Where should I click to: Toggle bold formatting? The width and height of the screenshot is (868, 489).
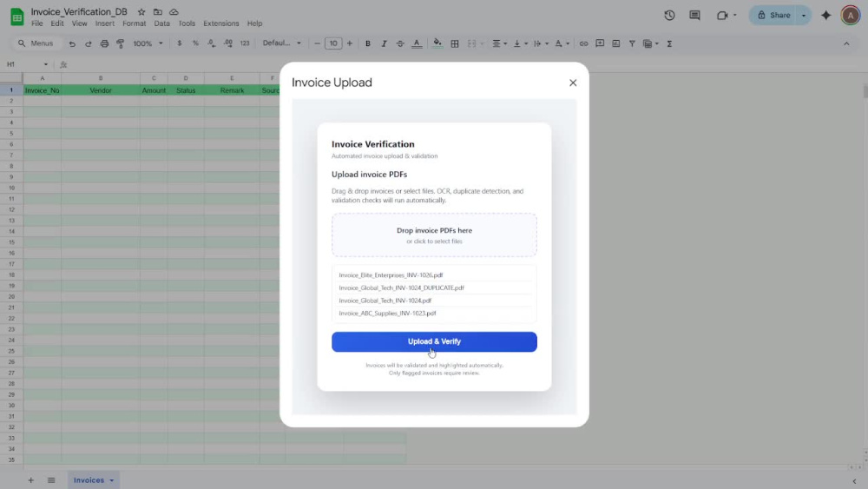(x=367, y=43)
